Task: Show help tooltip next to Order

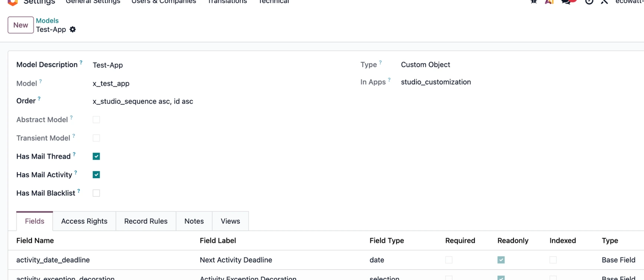Action: 39,99
